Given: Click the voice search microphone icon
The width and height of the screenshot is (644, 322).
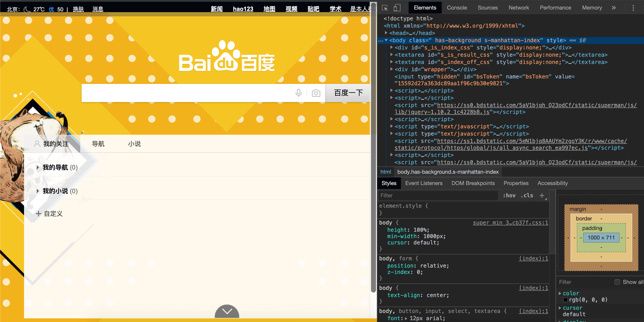Looking at the screenshot, I should tap(298, 93).
